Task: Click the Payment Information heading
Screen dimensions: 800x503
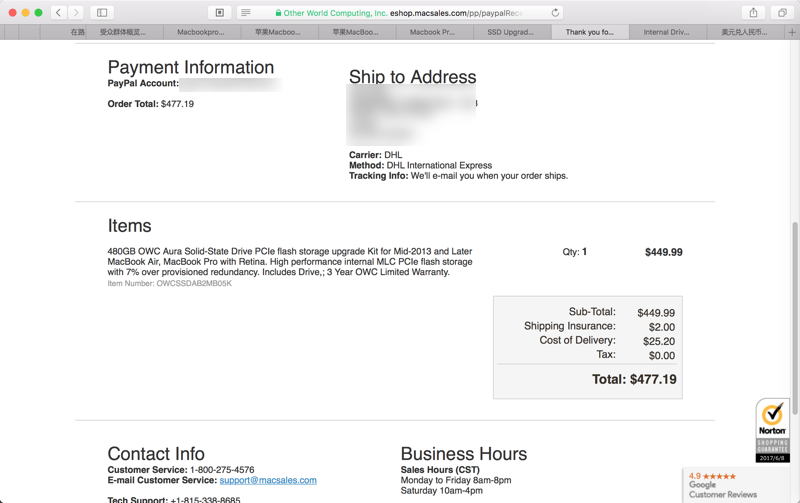Action: click(x=191, y=67)
